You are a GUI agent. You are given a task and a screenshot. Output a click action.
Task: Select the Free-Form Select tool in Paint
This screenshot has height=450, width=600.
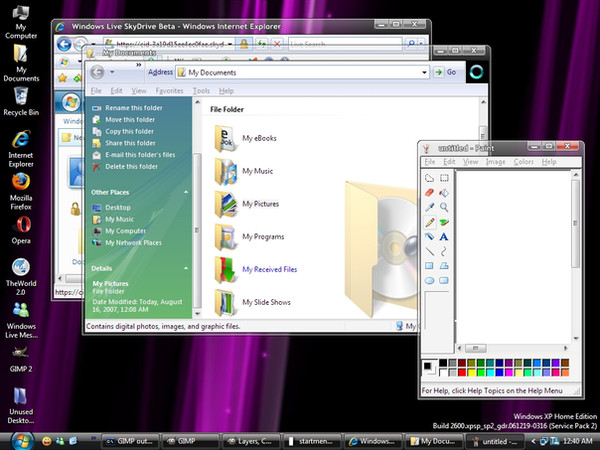click(429, 178)
